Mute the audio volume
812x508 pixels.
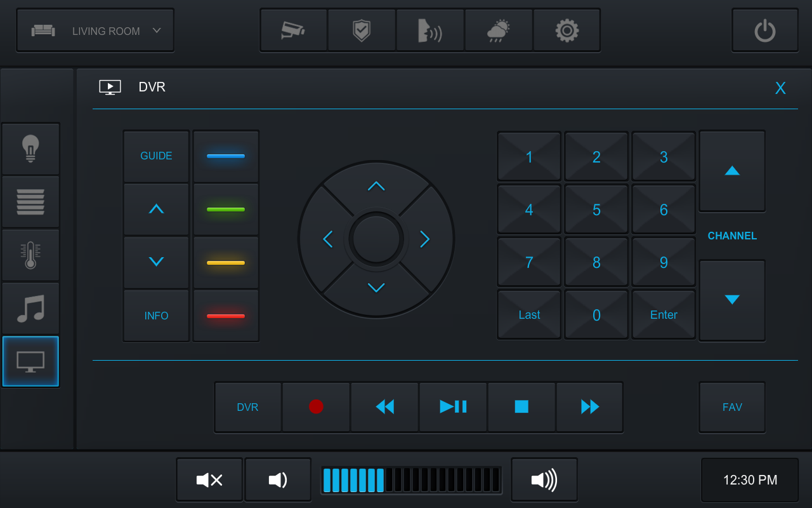209,480
